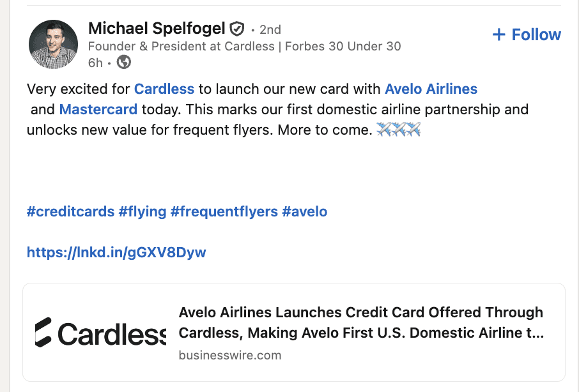Open the Avelo Airlines company page link
Viewport: 579px width, 392px height.
click(431, 89)
